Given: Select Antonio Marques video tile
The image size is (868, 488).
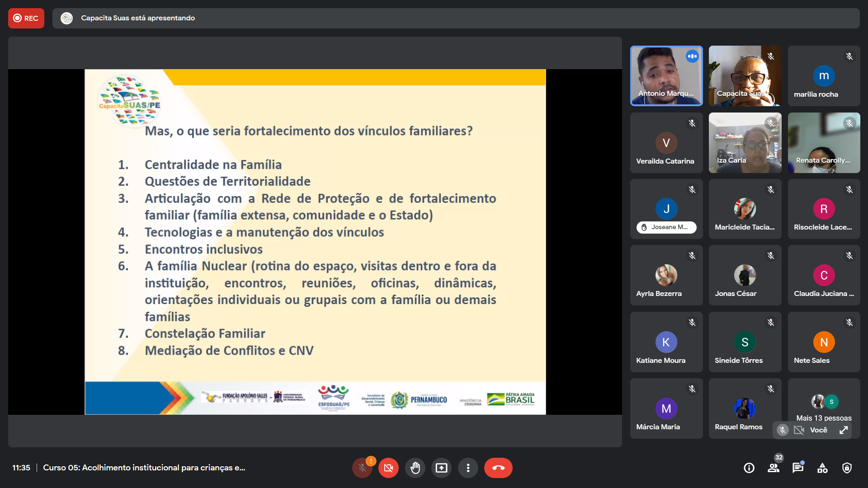Looking at the screenshot, I should click(x=666, y=76).
